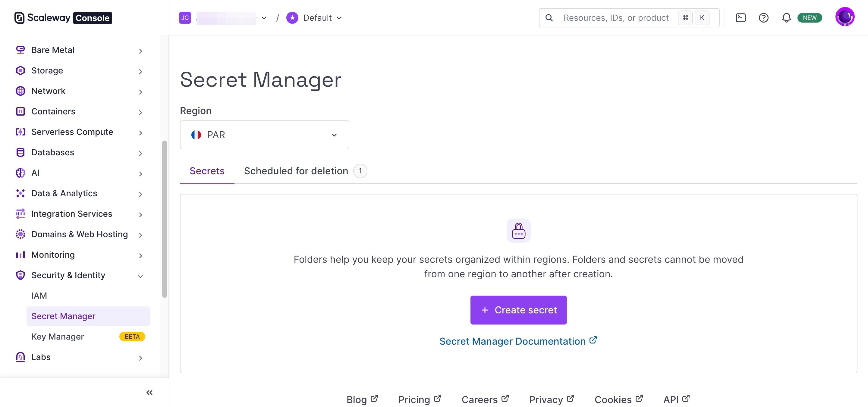Open the Blog footer link
This screenshot has width=868, height=407.
(362, 399)
